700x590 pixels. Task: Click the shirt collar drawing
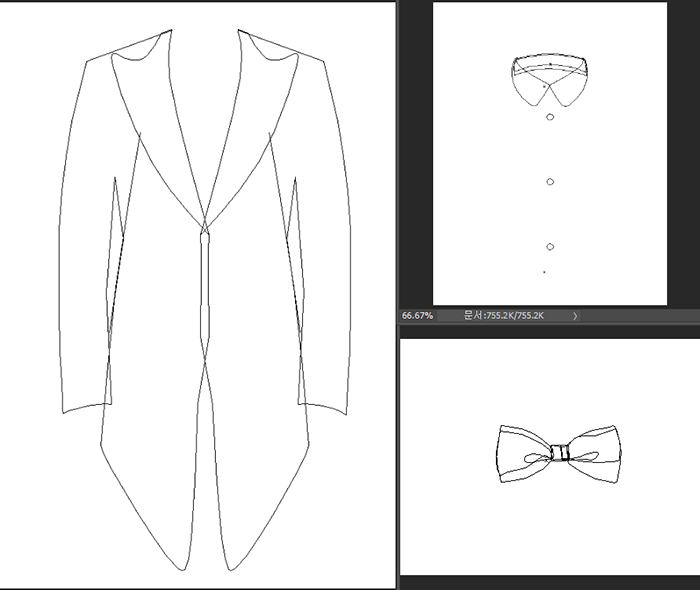(x=550, y=80)
